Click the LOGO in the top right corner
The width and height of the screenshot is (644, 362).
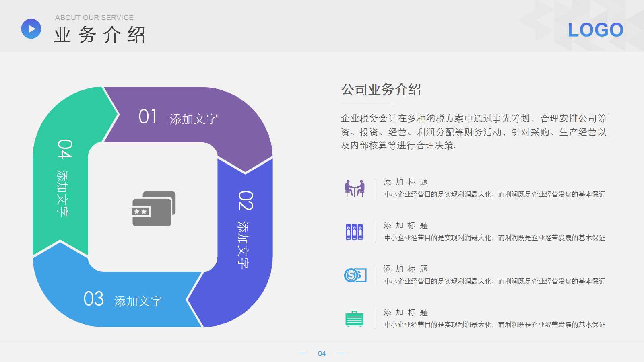coord(595,29)
